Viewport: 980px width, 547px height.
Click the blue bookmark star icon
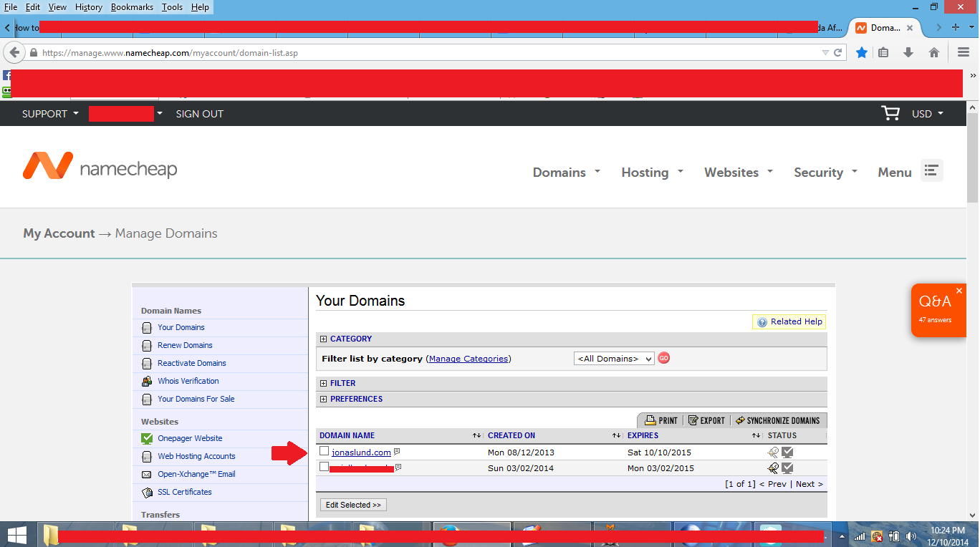pyautogui.click(x=862, y=52)
